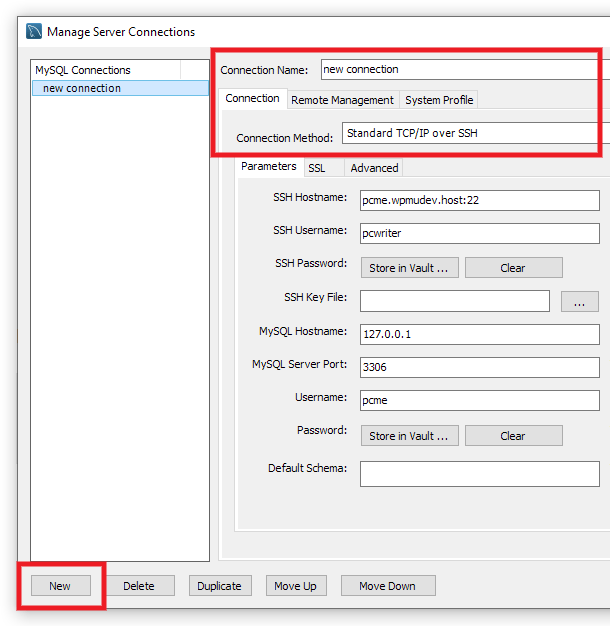610x626 pixels.
Task: Click the MySQL Server Port field
Action: (x=479, y=367)
